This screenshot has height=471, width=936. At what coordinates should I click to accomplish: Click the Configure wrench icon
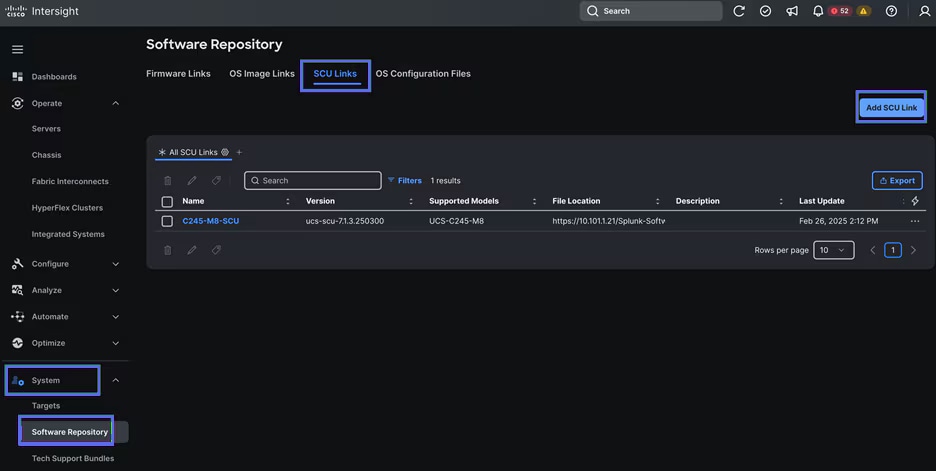17,264
